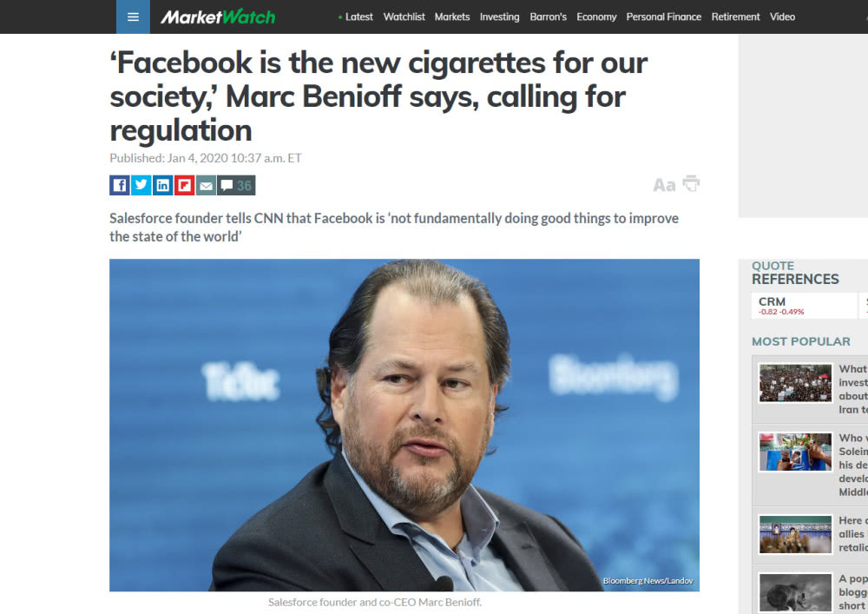Visit Barron's from the top navigation
The width and height of the screenshot is (868, 614).
click(x=548, y=17)
